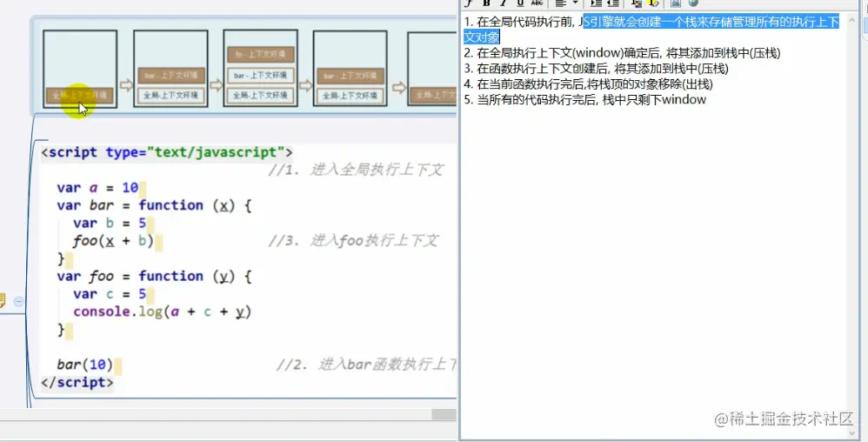
Task: Click the closing </script> tag
Action: coord(77,382)
